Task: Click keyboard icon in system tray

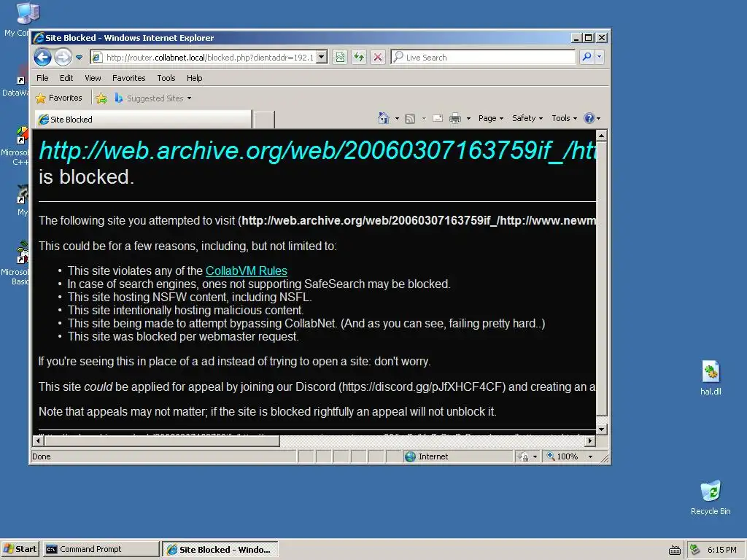Action: (675, 550)
